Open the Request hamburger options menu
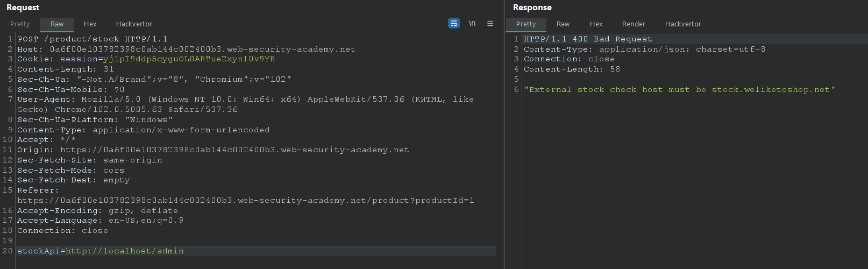 (x=490, y=24)
